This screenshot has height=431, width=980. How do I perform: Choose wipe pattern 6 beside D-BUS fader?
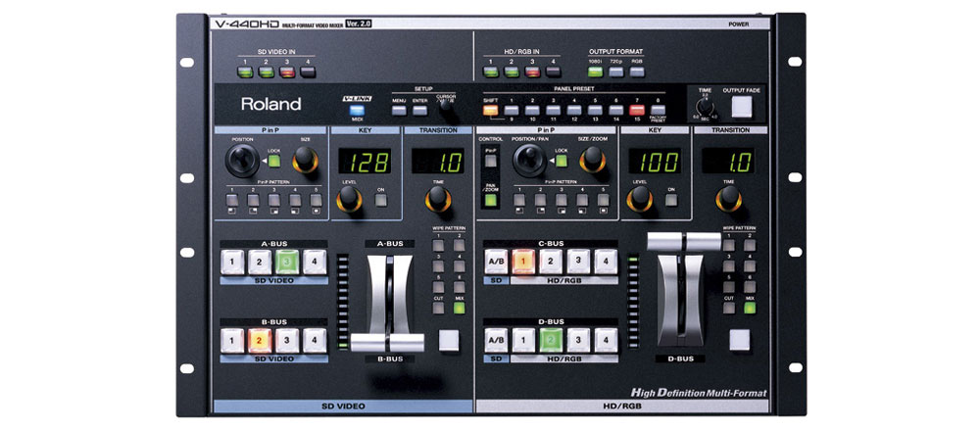[x=750, y=287]
